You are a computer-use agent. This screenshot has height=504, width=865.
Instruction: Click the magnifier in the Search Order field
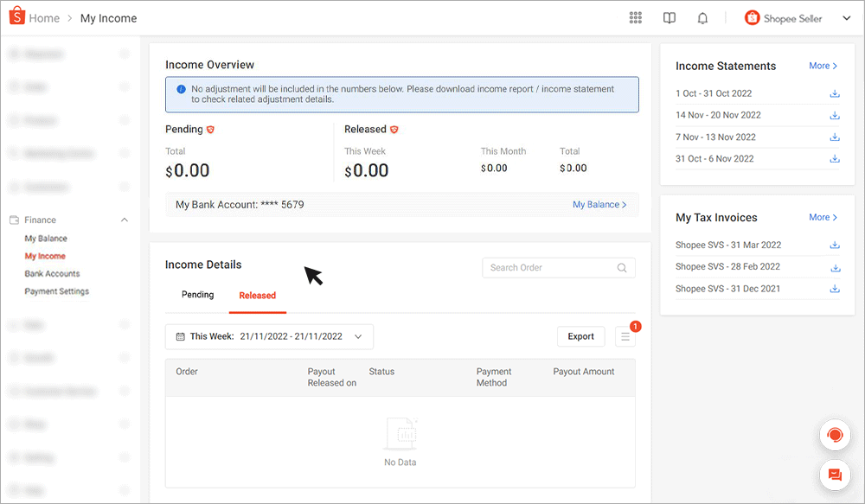(621, 268)
